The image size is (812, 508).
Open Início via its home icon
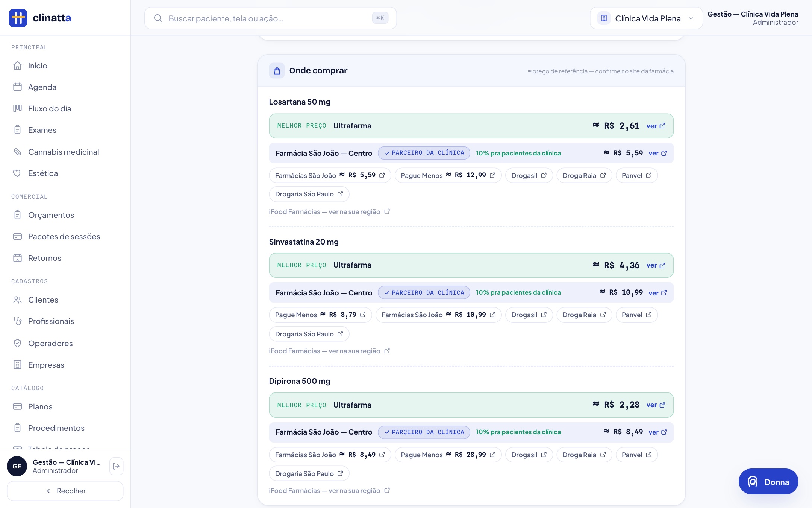tap(17, 66)
